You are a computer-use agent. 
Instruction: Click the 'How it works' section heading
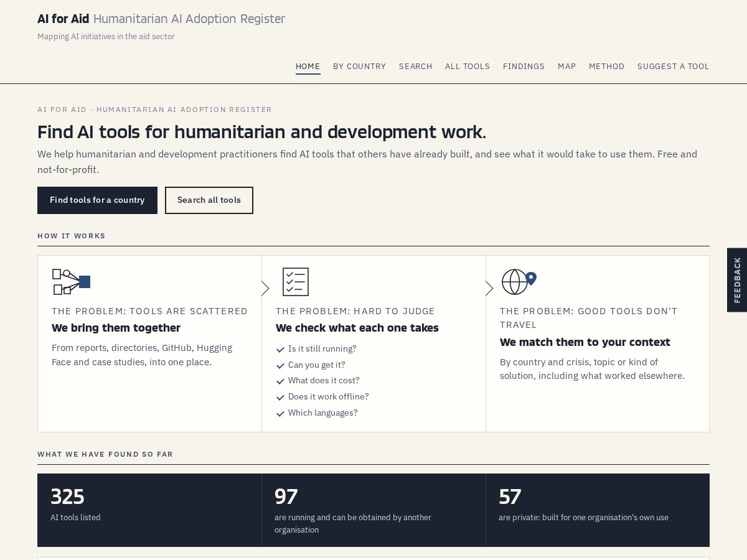point(72,236)
